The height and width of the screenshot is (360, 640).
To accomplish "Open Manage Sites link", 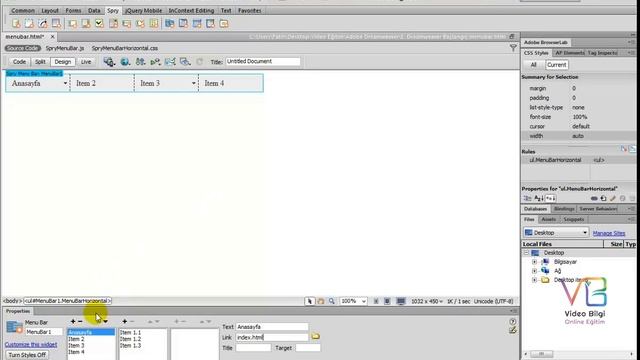I will point(609,233).
